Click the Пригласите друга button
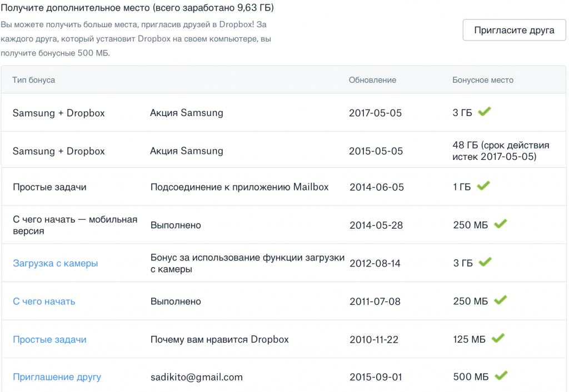 (x=514, y=30)
